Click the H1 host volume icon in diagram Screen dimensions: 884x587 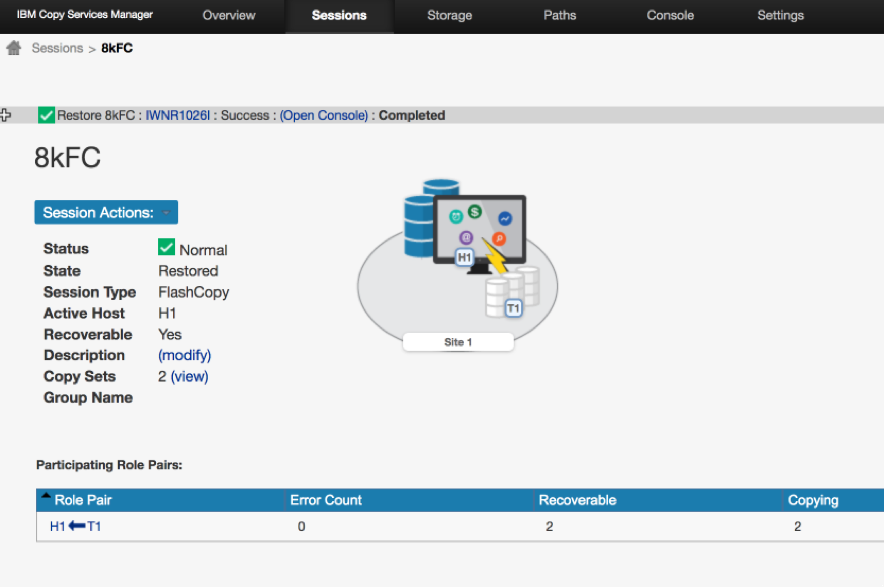point(464,258)
